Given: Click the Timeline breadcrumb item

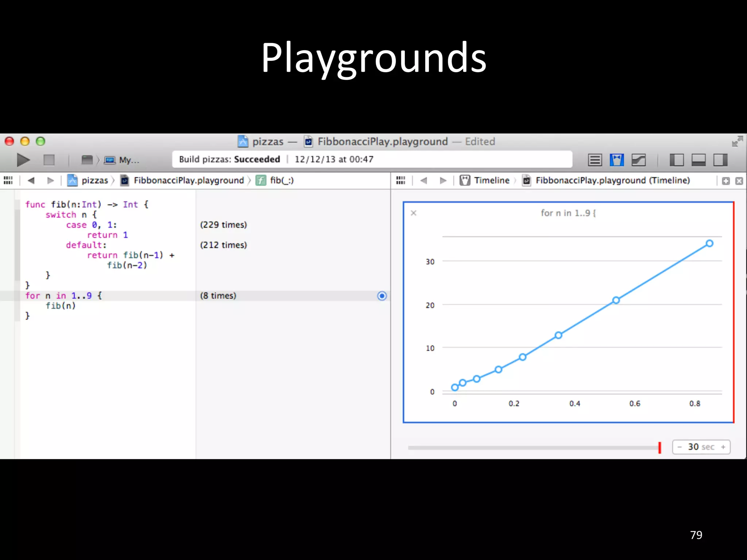Looking at the screenshot, I should pyautogui.click(x=491, y=180).
